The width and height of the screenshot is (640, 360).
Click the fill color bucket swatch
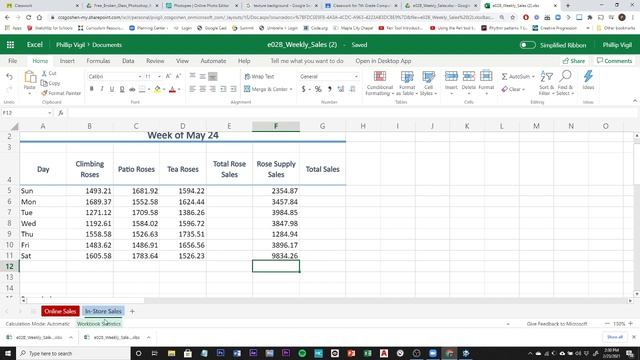[x=157, y=89]
